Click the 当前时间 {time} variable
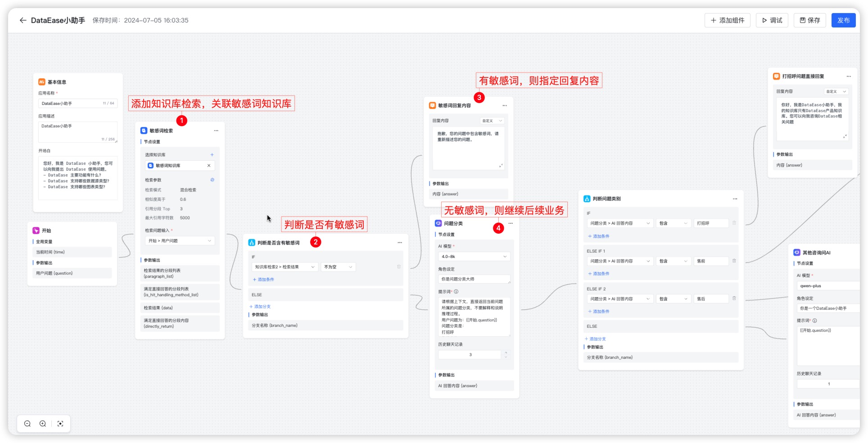Viewport: 868px width, 443px height. (72, 252)
